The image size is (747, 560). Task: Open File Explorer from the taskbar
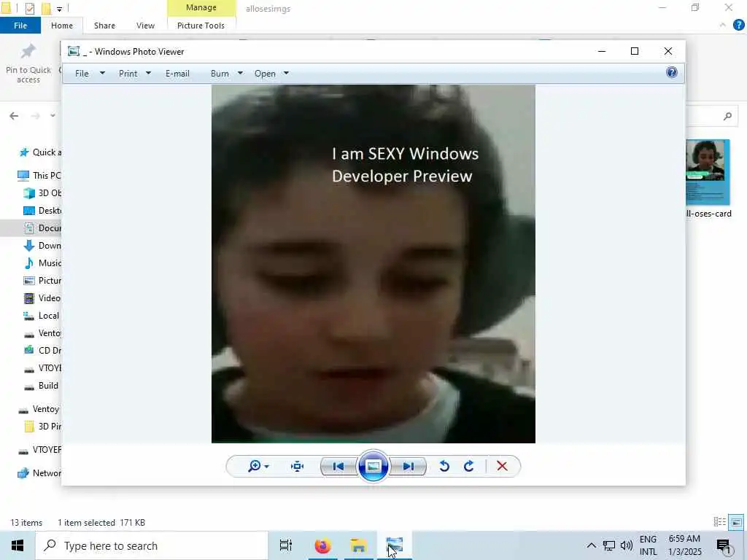click(358, 545)
